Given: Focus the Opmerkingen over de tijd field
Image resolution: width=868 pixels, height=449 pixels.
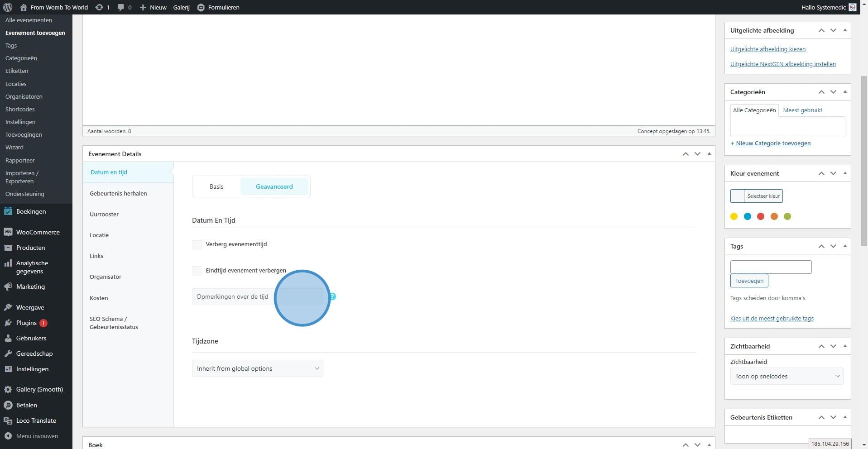Looking at the screenshot, I should click(258, 296).
